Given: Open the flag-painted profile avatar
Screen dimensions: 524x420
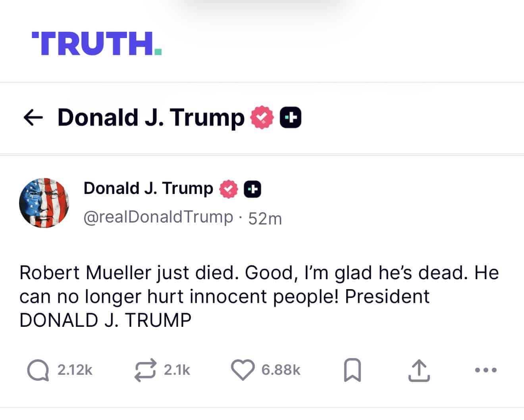Looking at the screenshot, I should click(44, 203).
